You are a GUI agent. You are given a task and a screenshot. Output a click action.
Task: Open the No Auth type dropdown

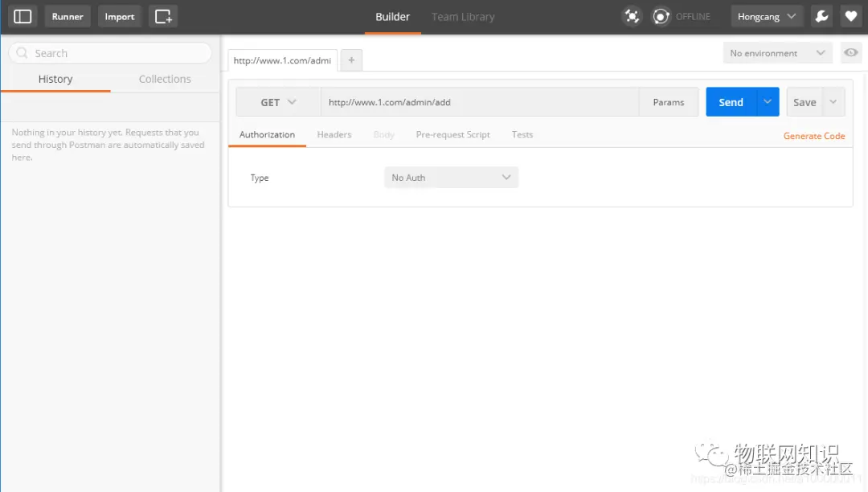pos(451,177)
